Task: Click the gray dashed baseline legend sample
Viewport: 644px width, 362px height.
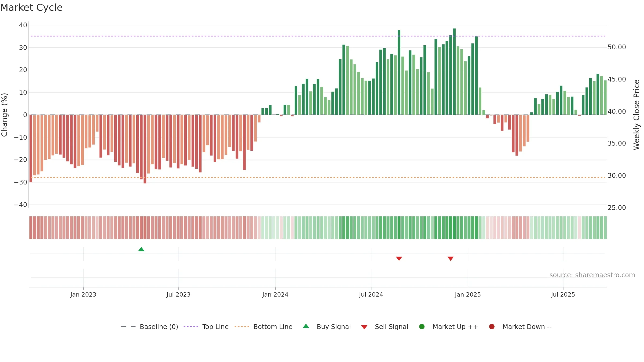Action: pos(128,327)
